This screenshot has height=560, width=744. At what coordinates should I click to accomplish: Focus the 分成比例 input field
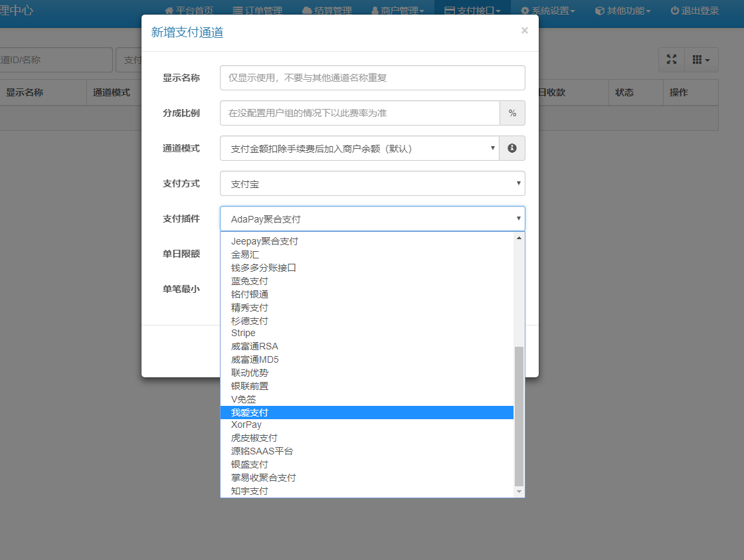coord(359,113)
